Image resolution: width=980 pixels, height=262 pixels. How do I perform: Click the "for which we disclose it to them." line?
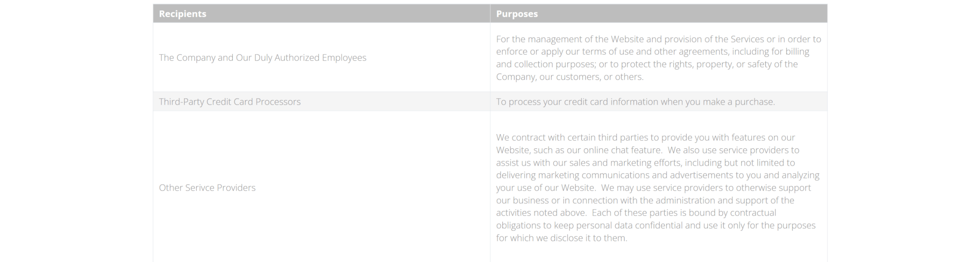[x=562, y=238]
